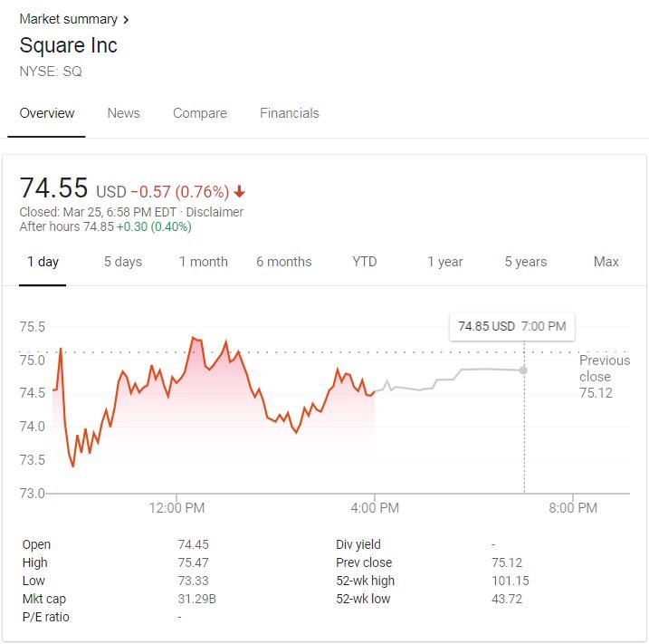Click the Previous close 75.12 label
649x644 pixels.
click(x=604, y=376)
